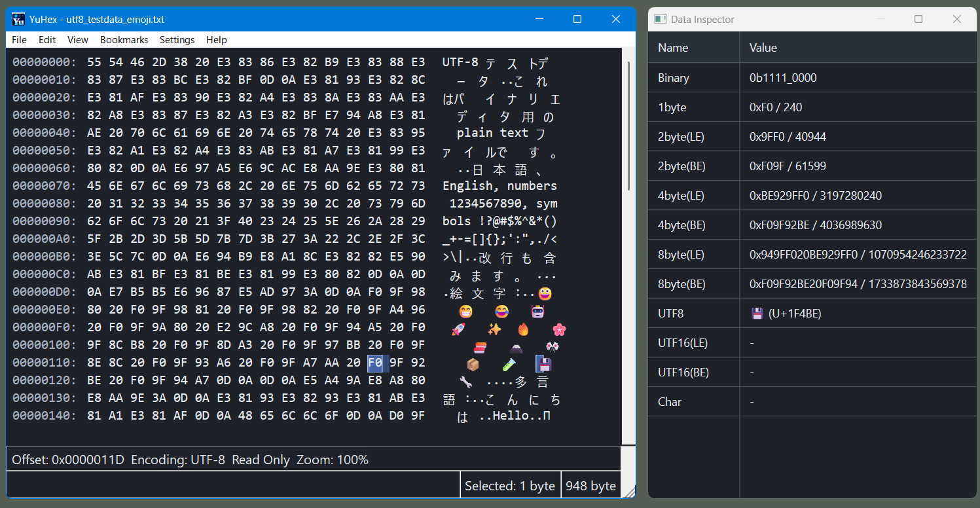Select the value "0xF09F92BE / 4036989630"
This screenshot has width=980, height=508.
coord(816,225)
